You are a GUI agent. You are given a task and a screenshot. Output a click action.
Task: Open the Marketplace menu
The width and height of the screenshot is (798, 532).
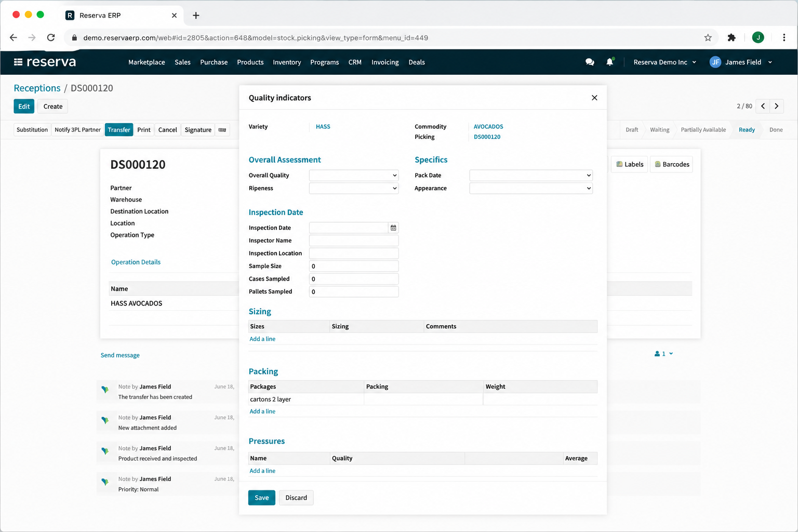pos(147,62)
